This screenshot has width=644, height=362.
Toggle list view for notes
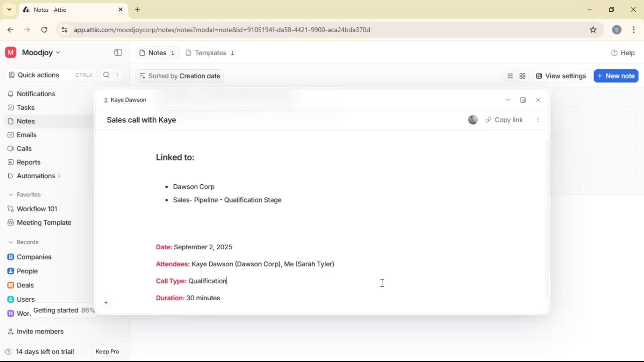tap(510, 76)
